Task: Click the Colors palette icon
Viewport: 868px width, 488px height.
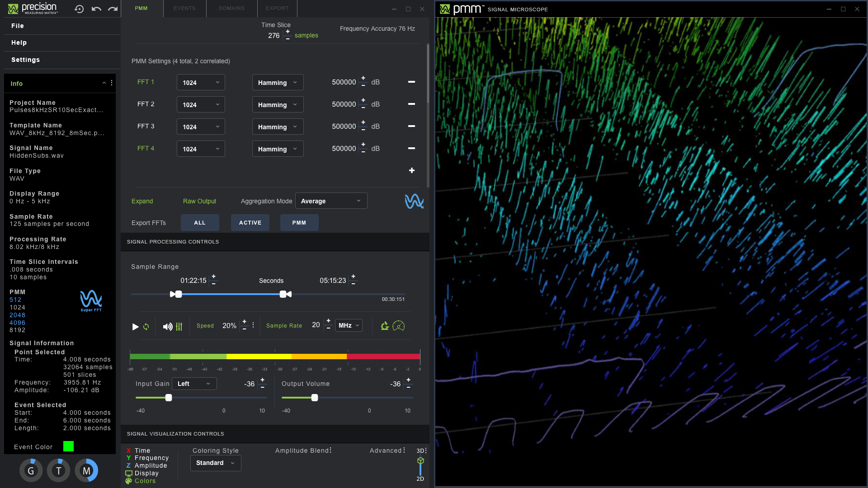Action: (129, 481)
